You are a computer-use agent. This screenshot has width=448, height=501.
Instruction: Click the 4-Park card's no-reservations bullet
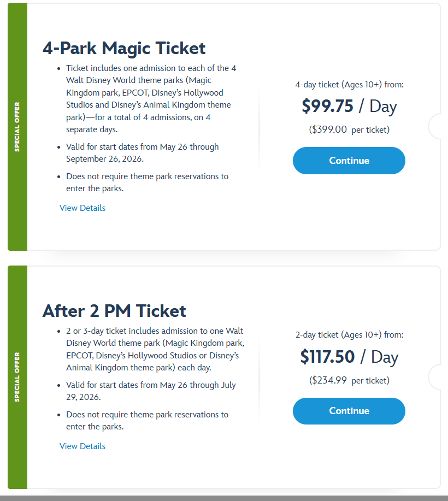click(x=147, y=182)
